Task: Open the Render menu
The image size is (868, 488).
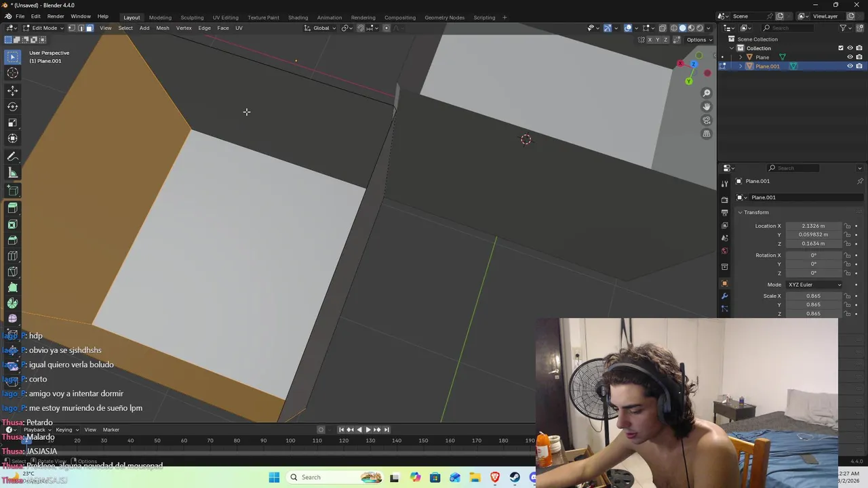Action: (56, 17)
